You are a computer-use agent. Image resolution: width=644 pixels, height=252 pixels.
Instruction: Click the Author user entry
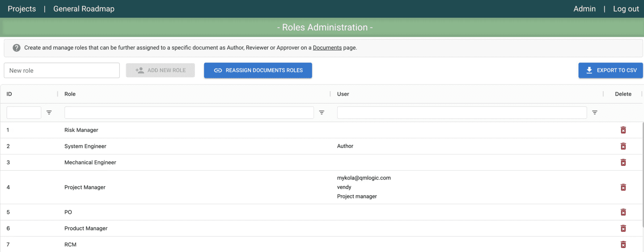tap(345, 146)
